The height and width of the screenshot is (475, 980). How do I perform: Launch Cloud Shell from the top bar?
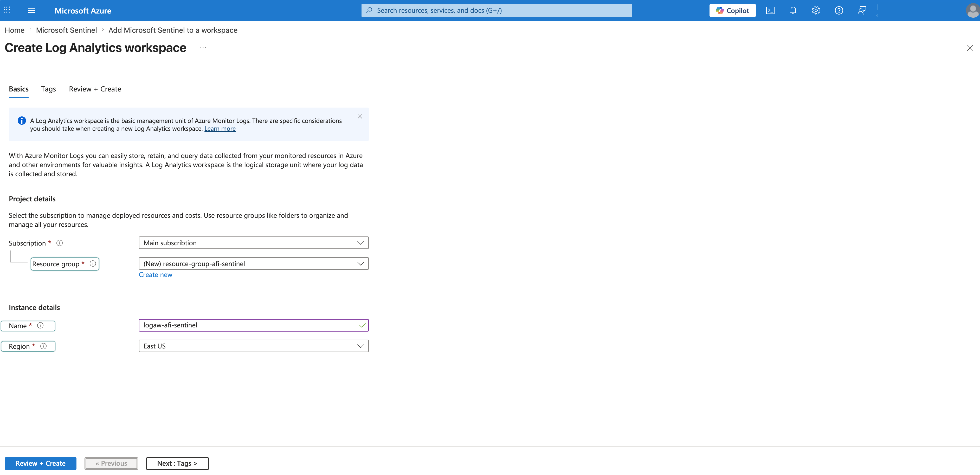(770, 10)
